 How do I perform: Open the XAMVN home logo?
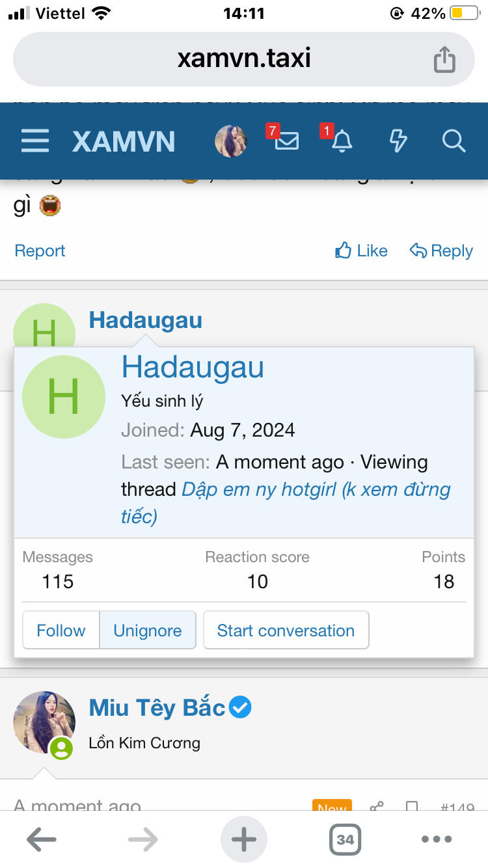click(x=124, y=141)
